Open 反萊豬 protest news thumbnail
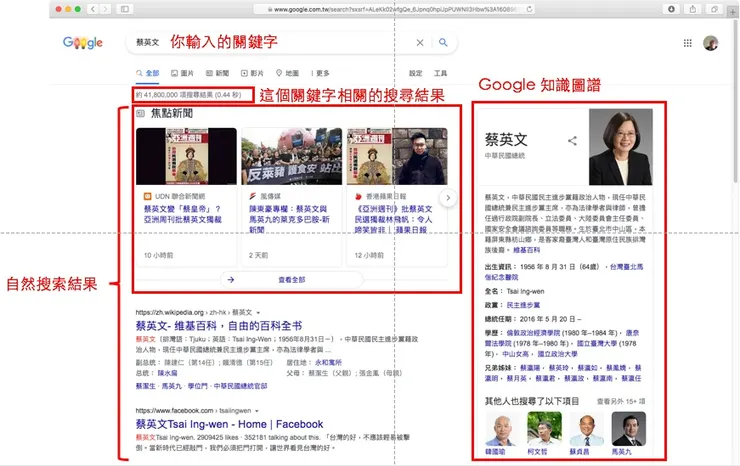The height and width of the screenshot is (466, 740). [292, 156]
